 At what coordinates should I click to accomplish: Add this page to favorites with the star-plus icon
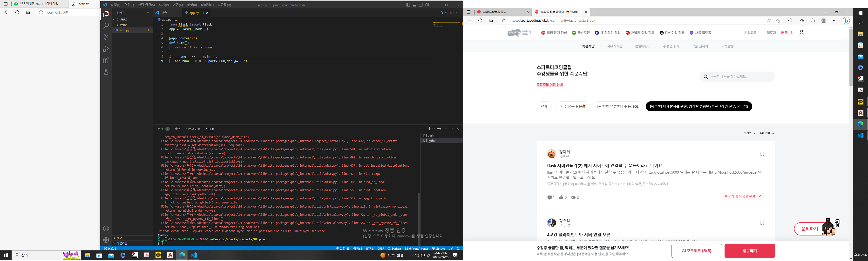(x=778, y=20)
